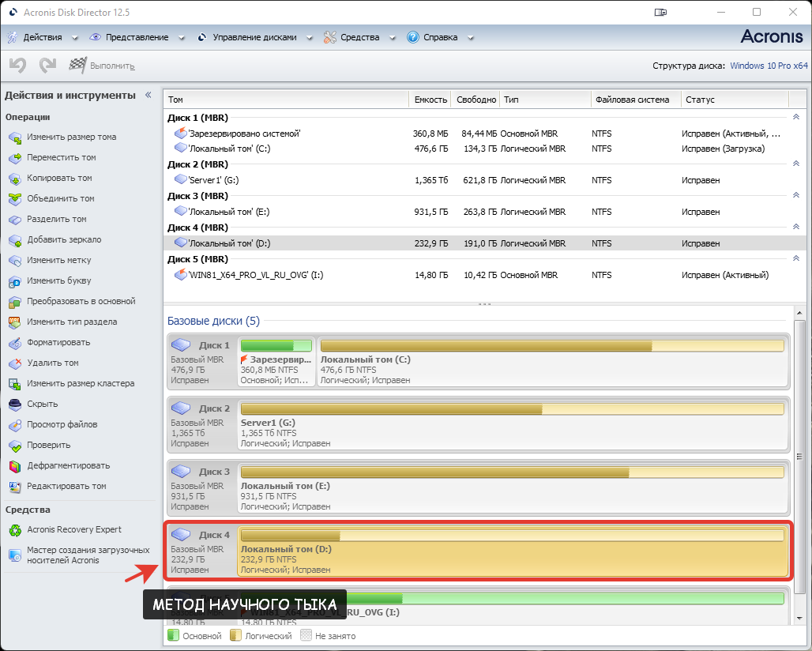Select the 'Server1' (G:) volume row
812x651 pixels.
click(x=484, y=180)
